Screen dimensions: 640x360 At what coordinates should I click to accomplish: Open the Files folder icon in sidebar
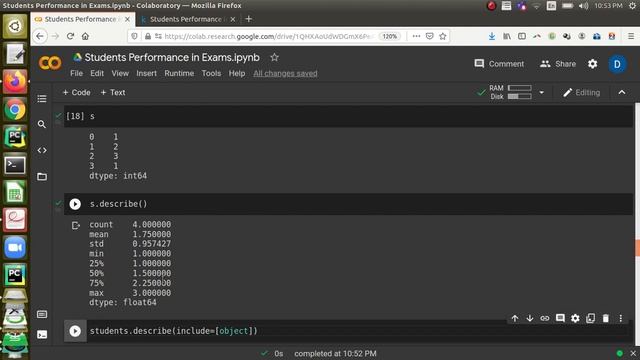point(42,177)
